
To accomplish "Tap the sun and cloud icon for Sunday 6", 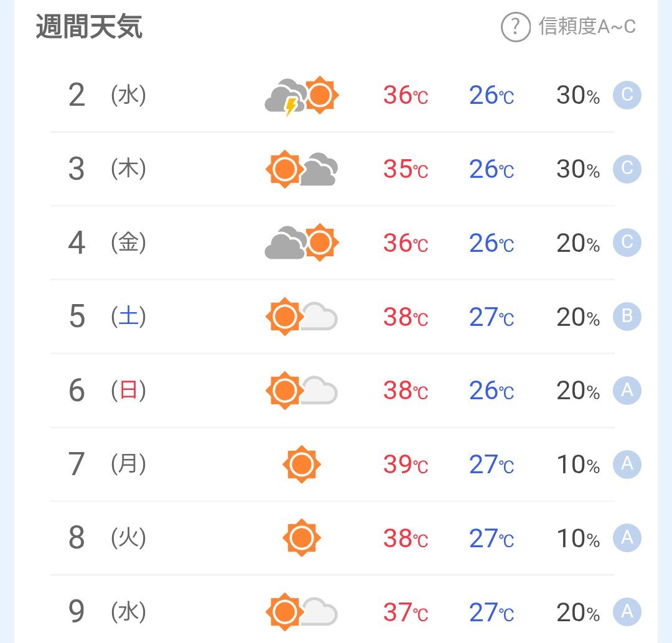I will click(302, 391).
